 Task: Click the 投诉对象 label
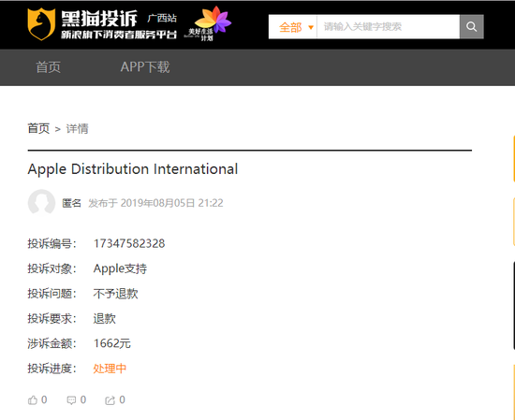(x=51, y=268)
